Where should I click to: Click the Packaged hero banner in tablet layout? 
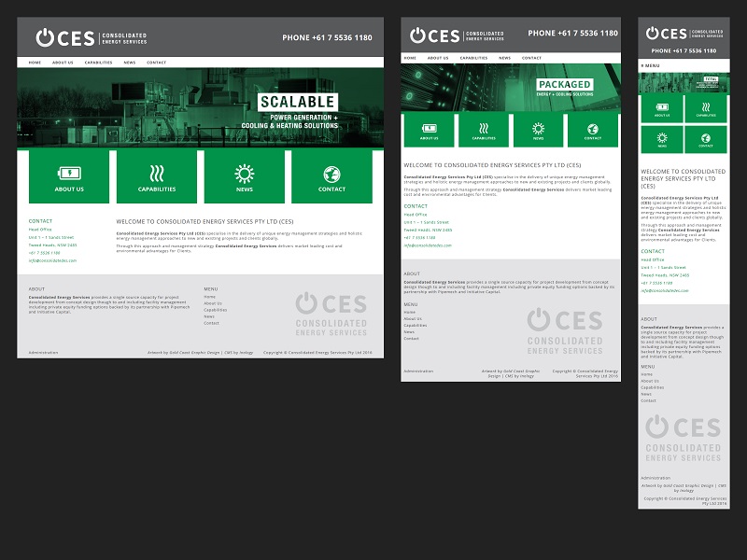point(511,87)
